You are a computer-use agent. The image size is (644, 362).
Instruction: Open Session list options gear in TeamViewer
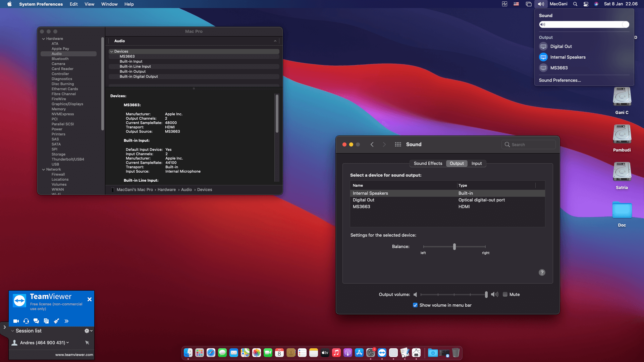(87, 331)
